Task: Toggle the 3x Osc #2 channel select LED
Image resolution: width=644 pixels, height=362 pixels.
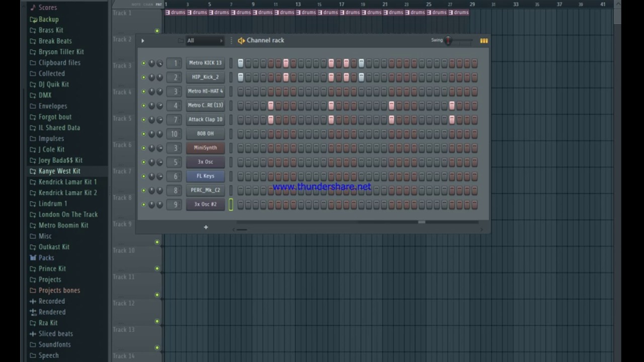Action: tap(231, 204)
